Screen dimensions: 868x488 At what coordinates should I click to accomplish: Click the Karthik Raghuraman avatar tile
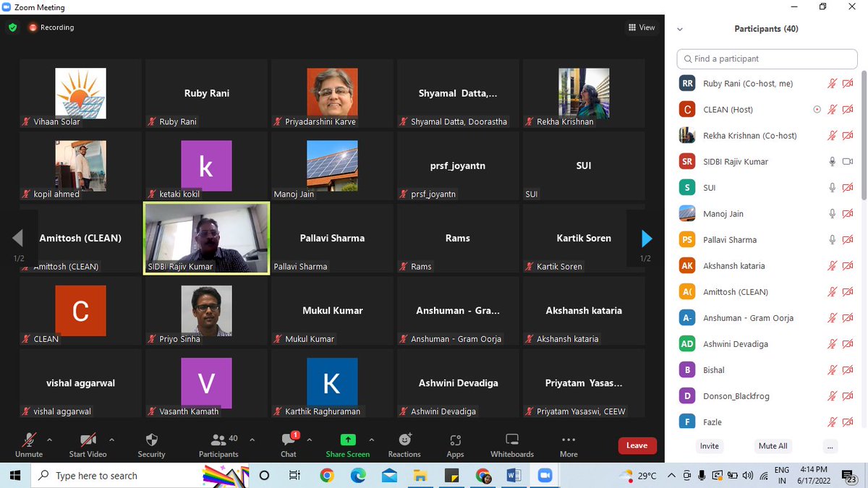coord(332,382)
